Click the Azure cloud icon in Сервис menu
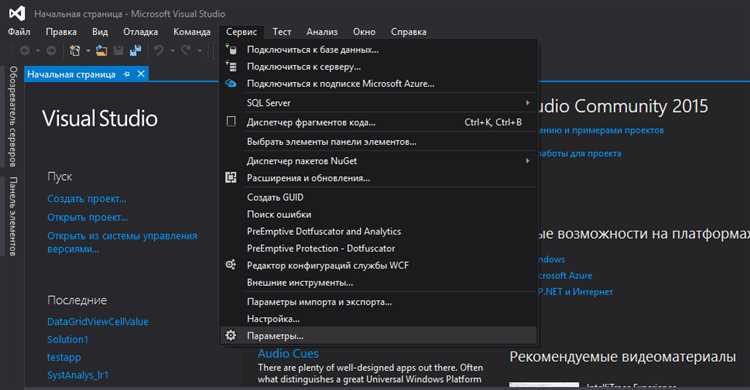Screen dimensions: 750x390 (x=231, y=83)
